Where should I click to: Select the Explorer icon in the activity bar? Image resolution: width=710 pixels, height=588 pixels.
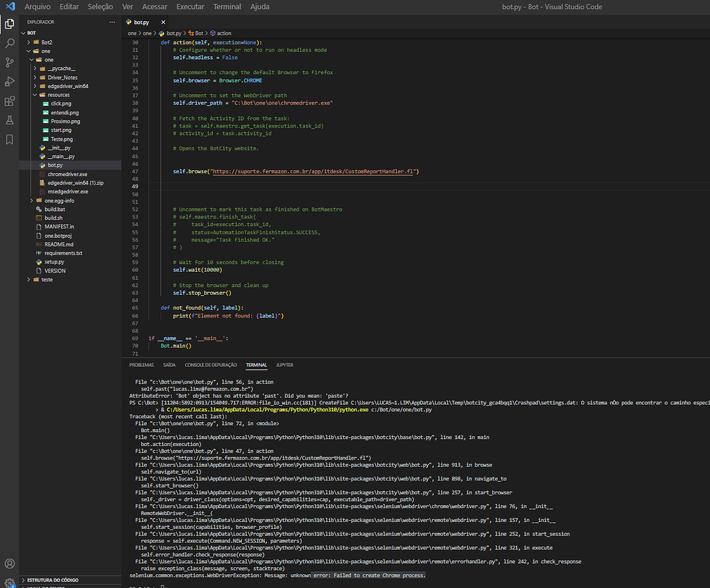point(9,23)
